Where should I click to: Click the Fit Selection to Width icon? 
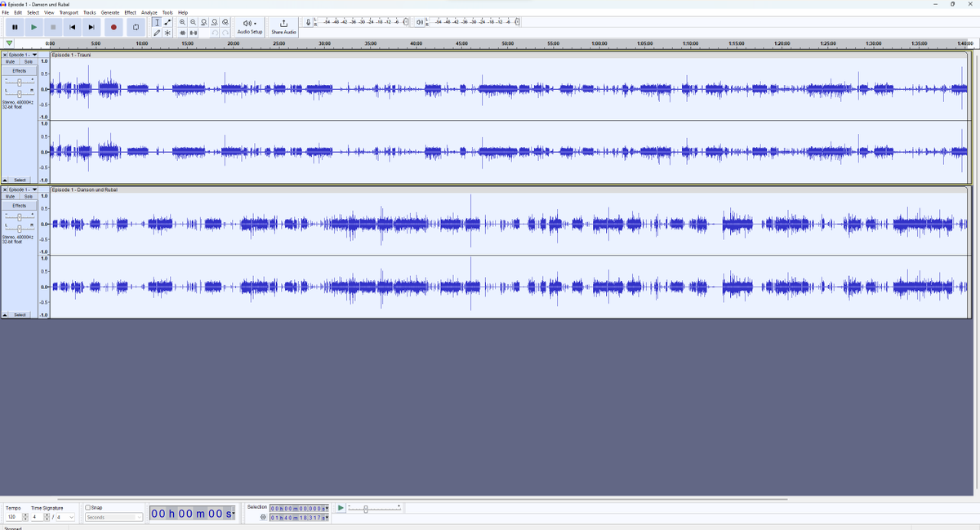[204, 22]
